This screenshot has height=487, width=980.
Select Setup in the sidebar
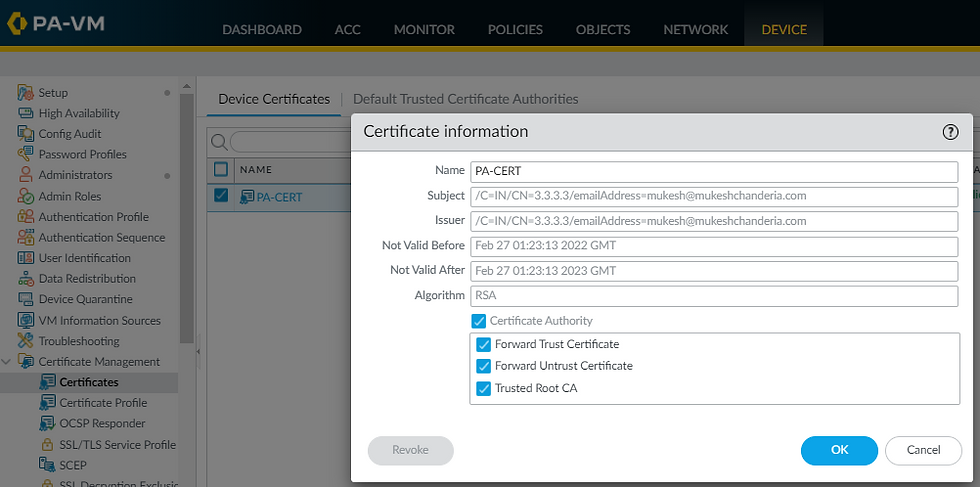coord(53,93)
